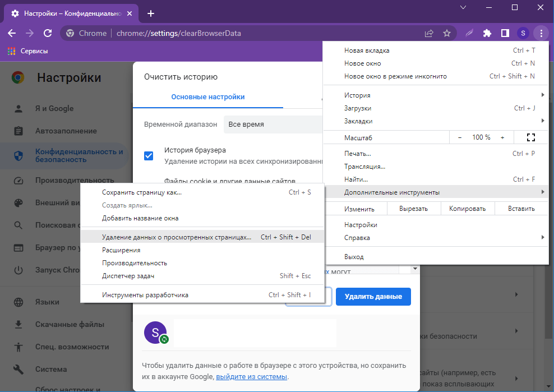Click the fullscreen icon in zoom row
This screenshot has width=554, height=392.
(531, 137)
